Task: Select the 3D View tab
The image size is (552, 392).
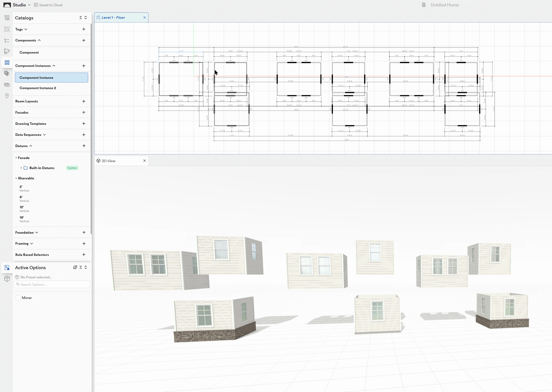Action: click(x=108, y=161)
